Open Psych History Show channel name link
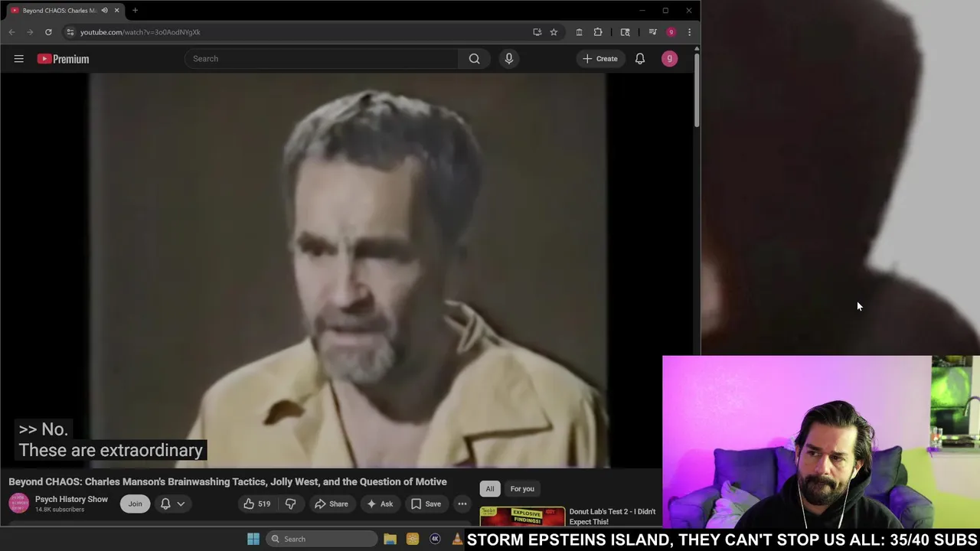Image resolution: width=980 pixels, height=551 pixels. (71, 499)
